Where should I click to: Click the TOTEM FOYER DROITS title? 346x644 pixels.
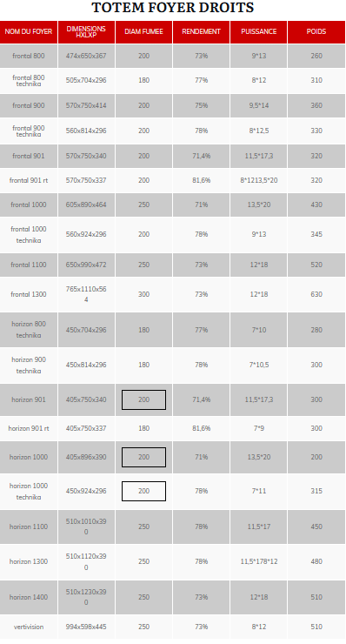click(172, 8)
